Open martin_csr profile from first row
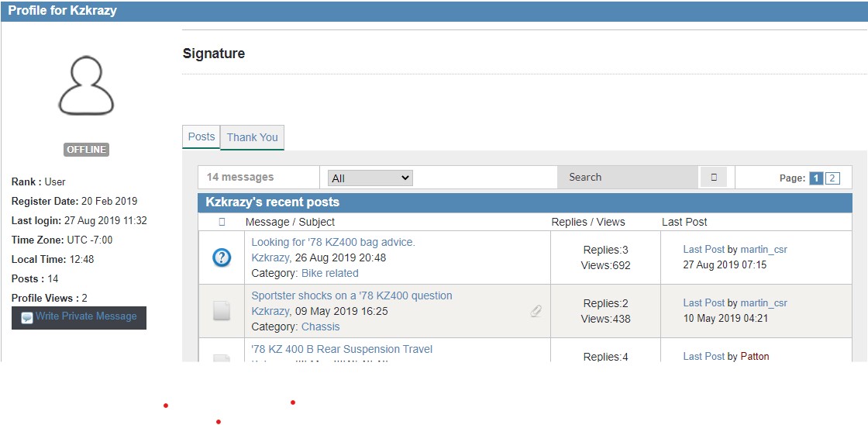Viewport: 868px width, 425px height. pos(763,249)
